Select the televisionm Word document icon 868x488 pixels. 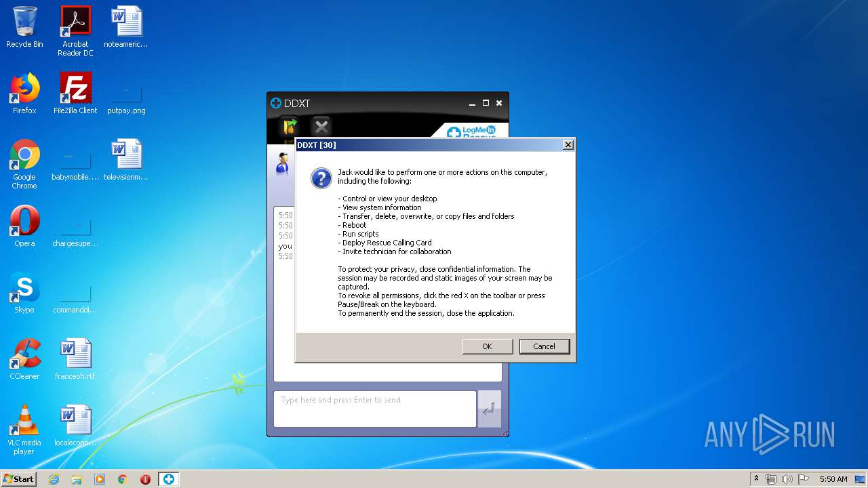126,161
